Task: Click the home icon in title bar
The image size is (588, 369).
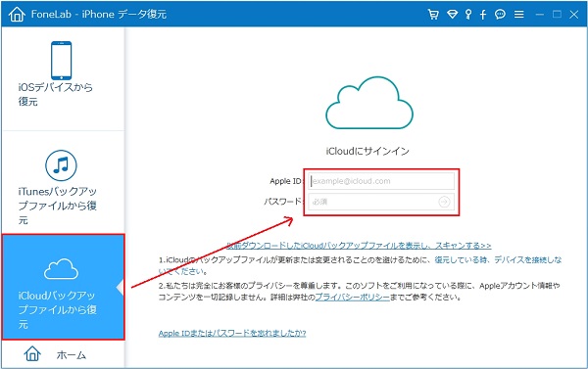Action: [17, 15]
